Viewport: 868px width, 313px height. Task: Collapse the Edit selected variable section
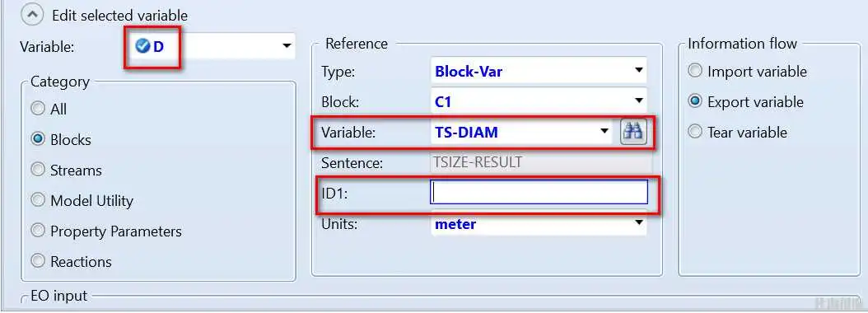click(x=32, y=16)
